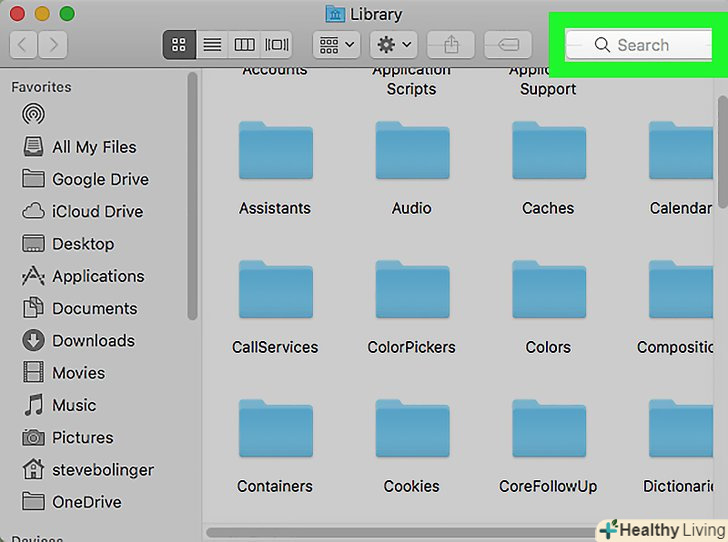Open Documents from the sidebar
Screen dimensions: 728x542
coord(79,308)
